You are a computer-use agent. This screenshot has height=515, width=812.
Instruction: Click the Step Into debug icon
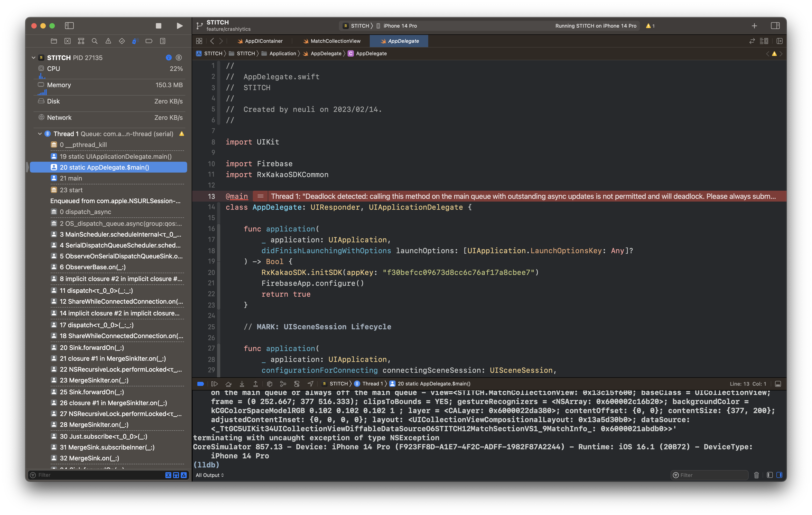[x=242, y=384]
